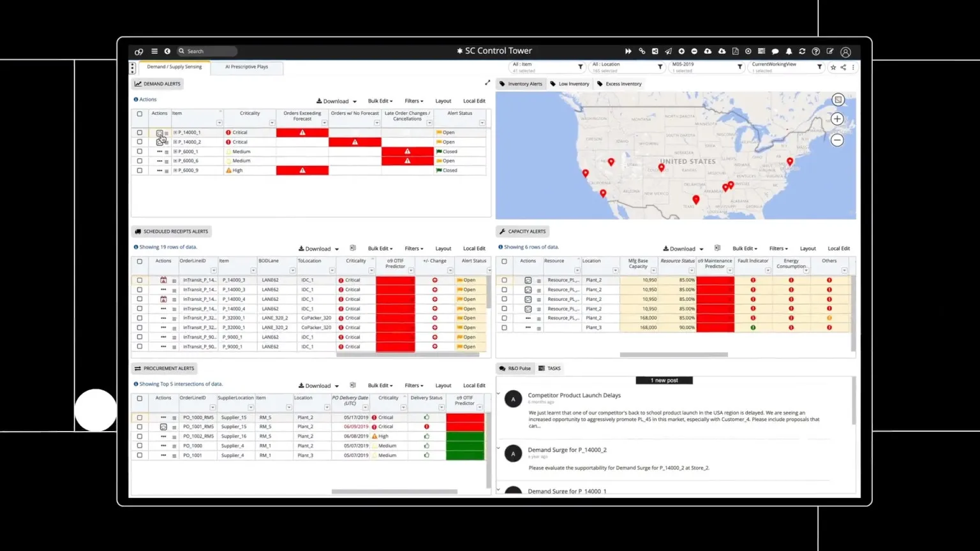The width and height of the screenshot is (980, 551).
Task: Open the user account icon
Action: [x=845, y=51]
